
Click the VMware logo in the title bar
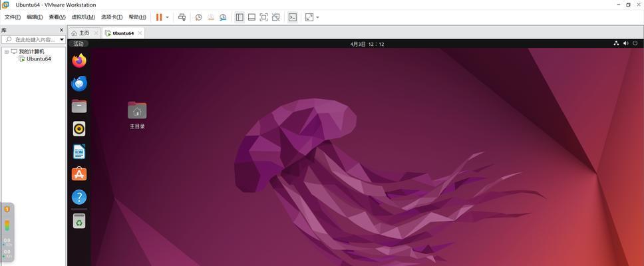point(5,5)
